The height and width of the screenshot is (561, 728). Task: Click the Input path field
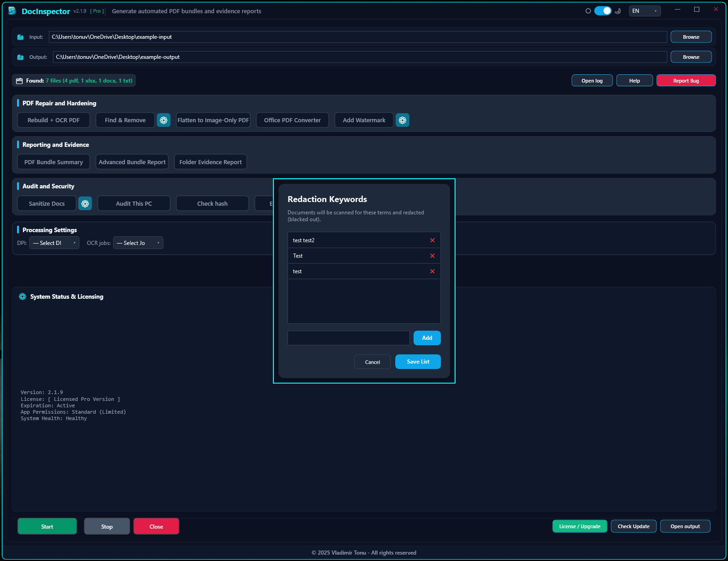click(358, 37)
